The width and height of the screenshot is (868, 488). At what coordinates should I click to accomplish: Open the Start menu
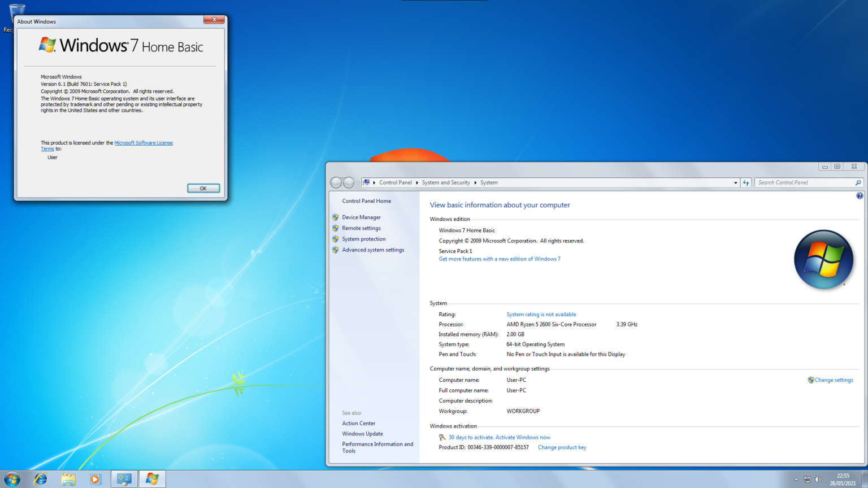point(11,479)
